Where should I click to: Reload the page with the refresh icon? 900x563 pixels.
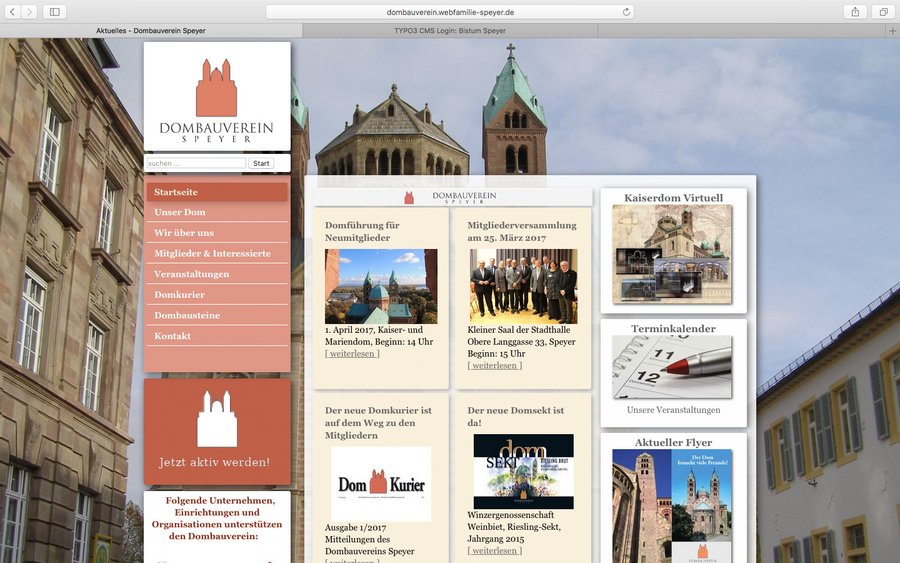click(x=627, y=12)
